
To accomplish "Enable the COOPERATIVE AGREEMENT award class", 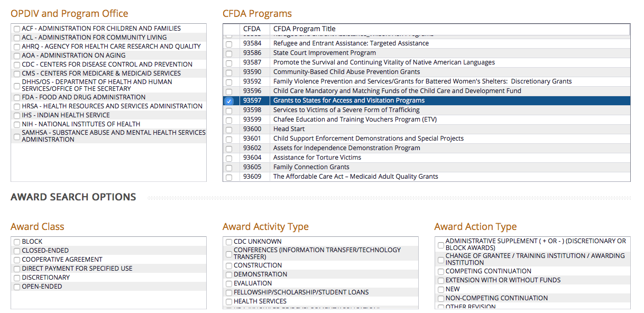I will click(x=17, y=260).
